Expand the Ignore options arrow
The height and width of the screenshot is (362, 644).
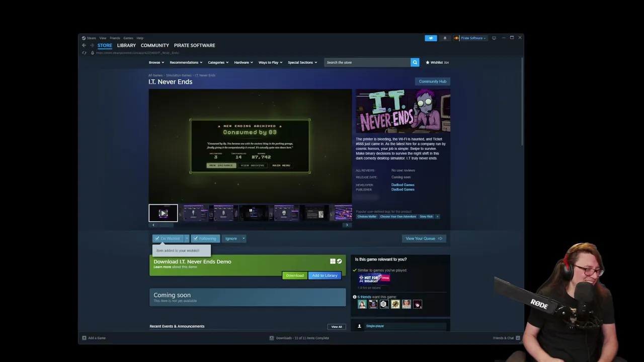pos(244,238)
